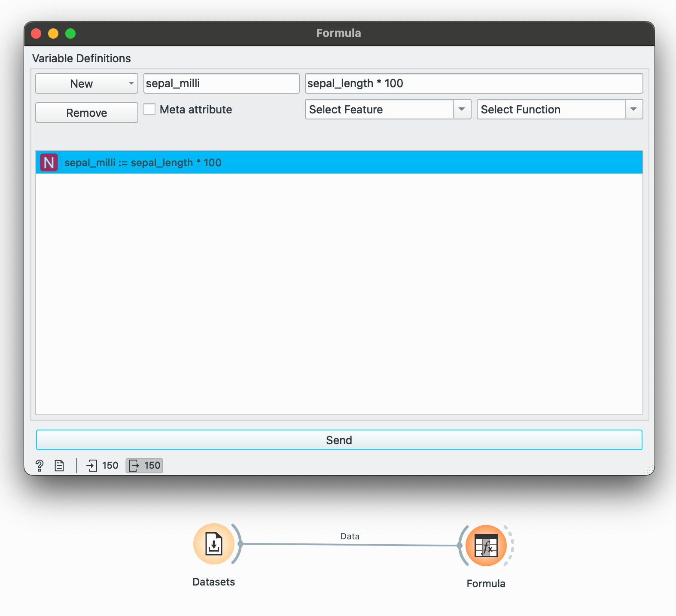Click the green zoom window button

70,34
